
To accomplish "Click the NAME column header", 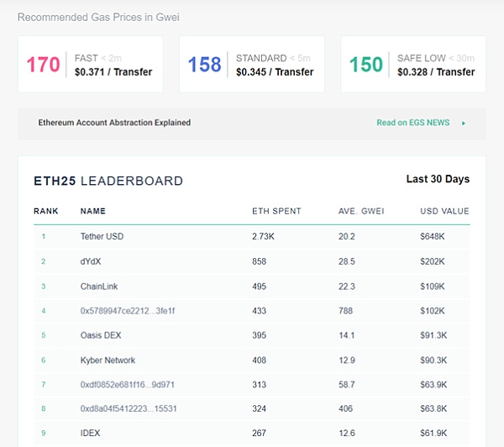I will pyautogui.click(x=93, y=211).
